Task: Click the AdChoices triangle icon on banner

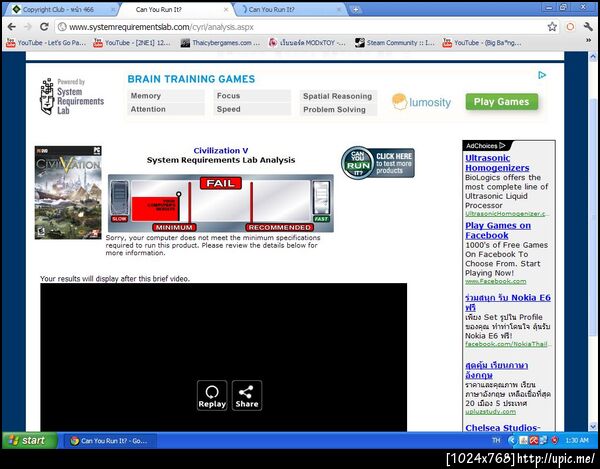Action: coord(542,75)
